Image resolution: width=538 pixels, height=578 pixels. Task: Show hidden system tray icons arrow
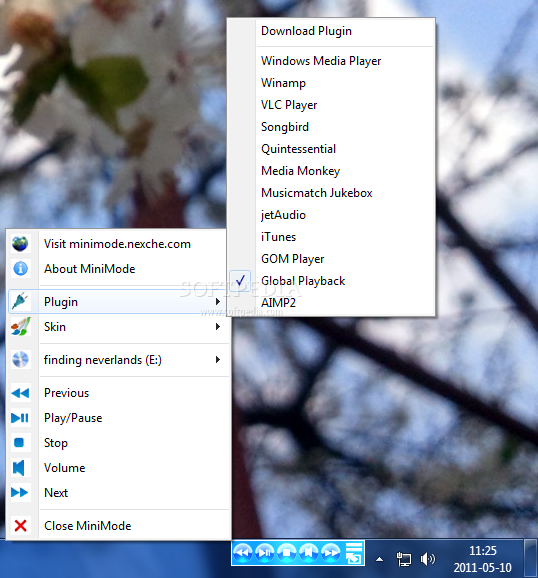[x=379, y=560]
